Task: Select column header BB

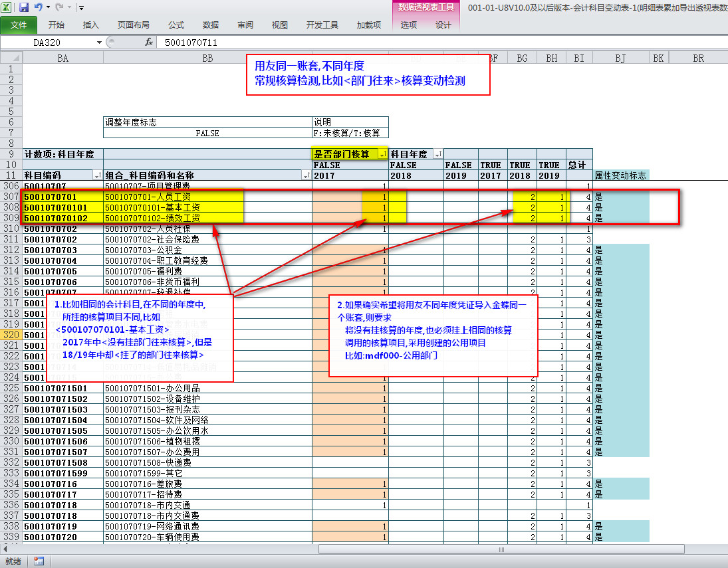Action: (x=207, y=58)
